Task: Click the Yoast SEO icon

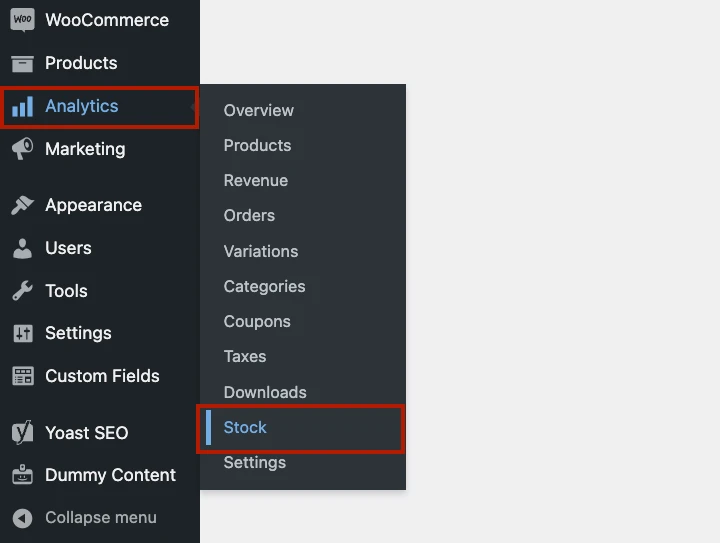Action: point(22,433)
